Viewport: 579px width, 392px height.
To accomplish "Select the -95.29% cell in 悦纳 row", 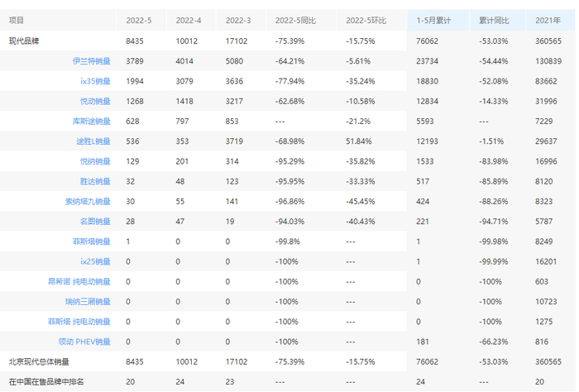I will [289, 161].
